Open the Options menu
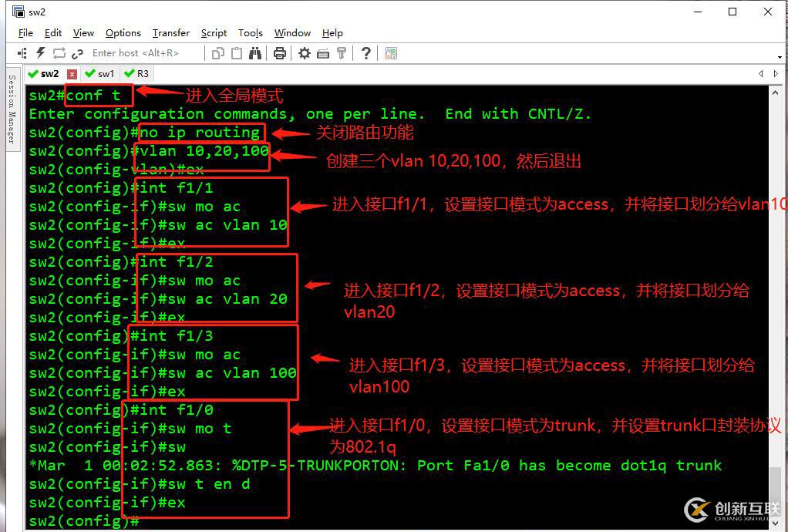Screen dimensions: 788x532 pos(123,32)
